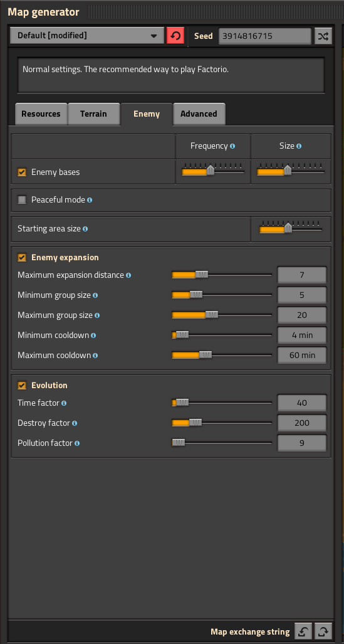Click the export map exchange string icon
This screenshot has width=344, height=644.
[323, 631]
